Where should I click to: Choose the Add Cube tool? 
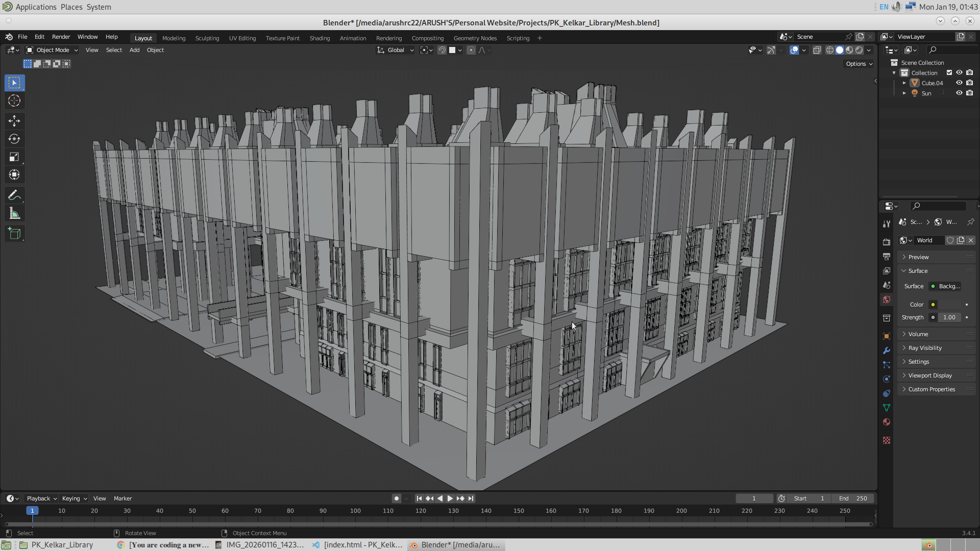point(14,234)
